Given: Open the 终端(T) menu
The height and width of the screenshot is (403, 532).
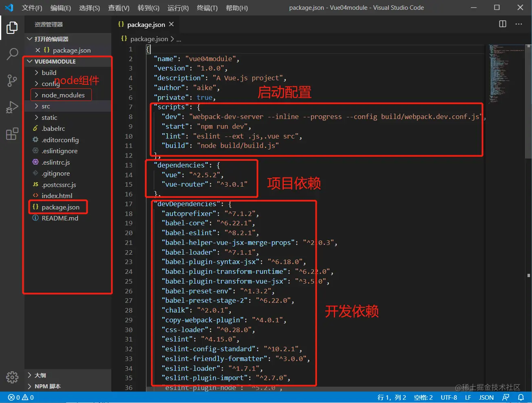Looking at the screenshot, I should (207, 8).
